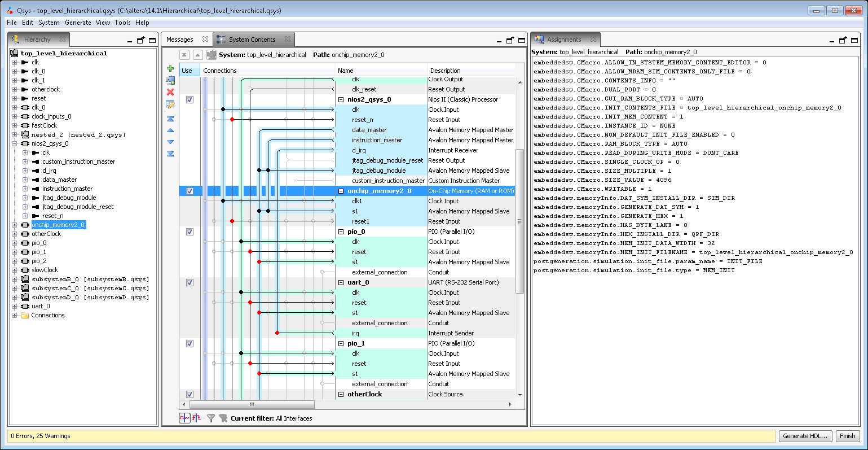This screenshot has height=450, width=868.
Task: Click the Finish button
Action: [847, 436]
